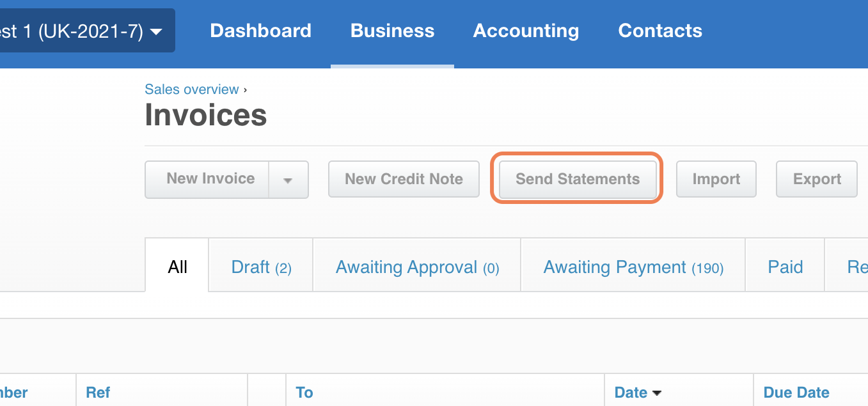Switch to the Draft tab
The image size is (868, 406).
point(261,267)
